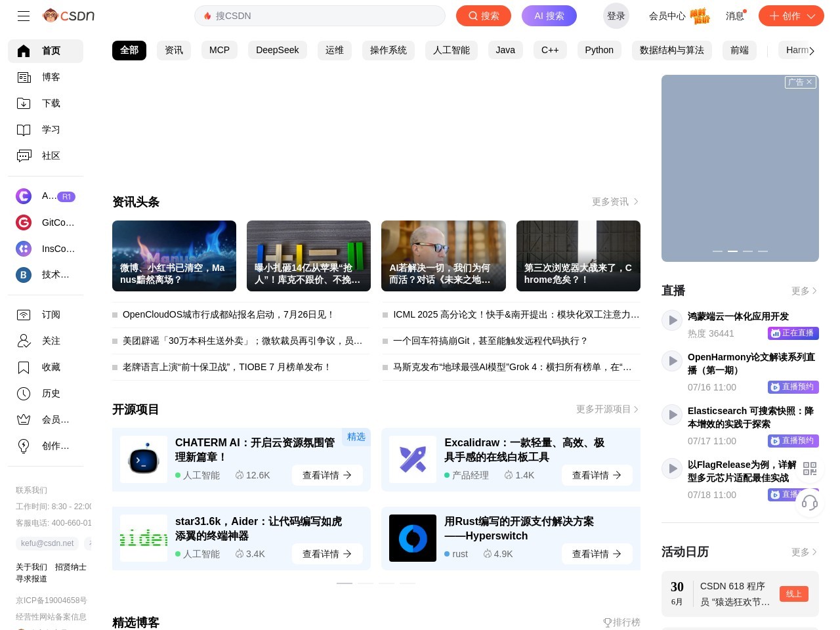
Task: Select the MCP category tab
Action: tap(219, 50)
